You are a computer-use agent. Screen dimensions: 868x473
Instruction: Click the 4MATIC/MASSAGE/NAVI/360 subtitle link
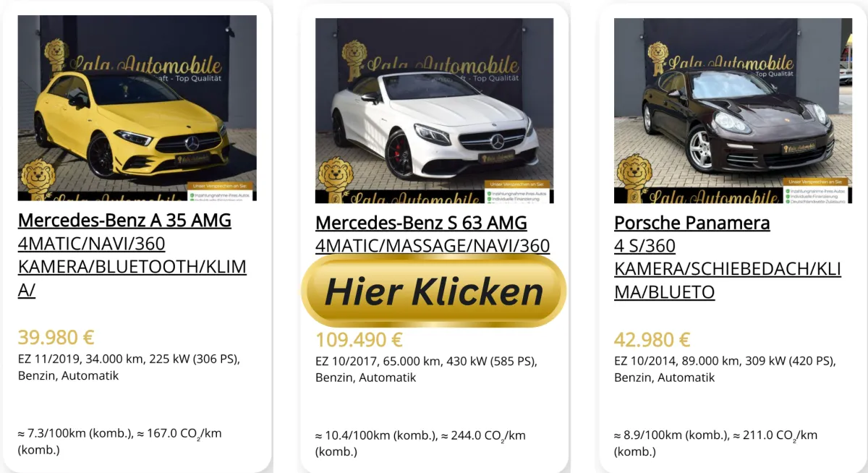pos(433,246)
